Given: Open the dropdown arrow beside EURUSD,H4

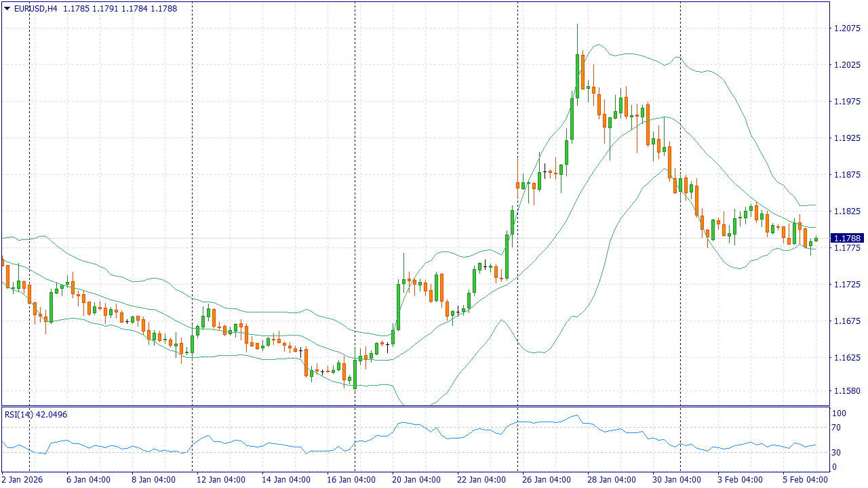Looking at the screenshot, I should pos(7,9).
